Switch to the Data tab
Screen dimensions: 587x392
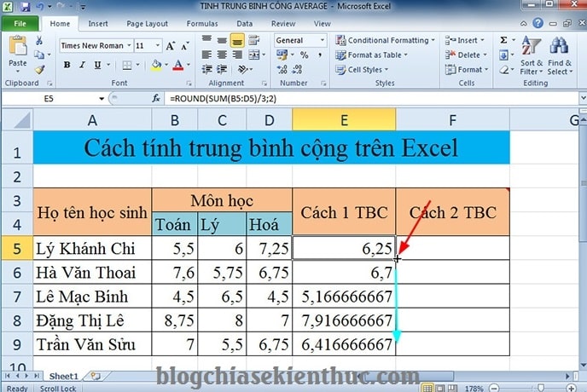pyautogui.click(x=245, y=24)
